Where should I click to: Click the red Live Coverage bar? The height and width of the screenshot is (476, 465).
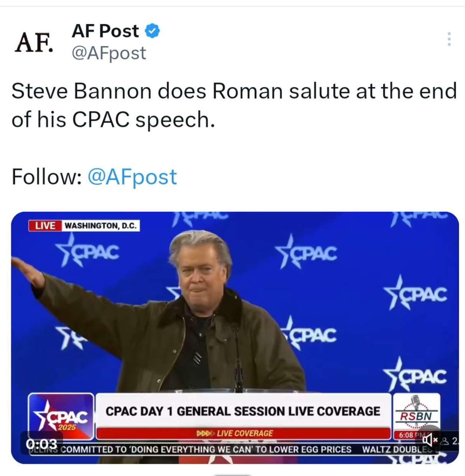click(x=243, y=433)
